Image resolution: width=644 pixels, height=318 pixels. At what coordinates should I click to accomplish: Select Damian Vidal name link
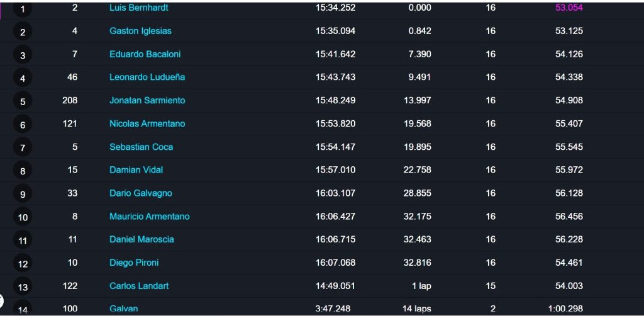pos(136,170)
